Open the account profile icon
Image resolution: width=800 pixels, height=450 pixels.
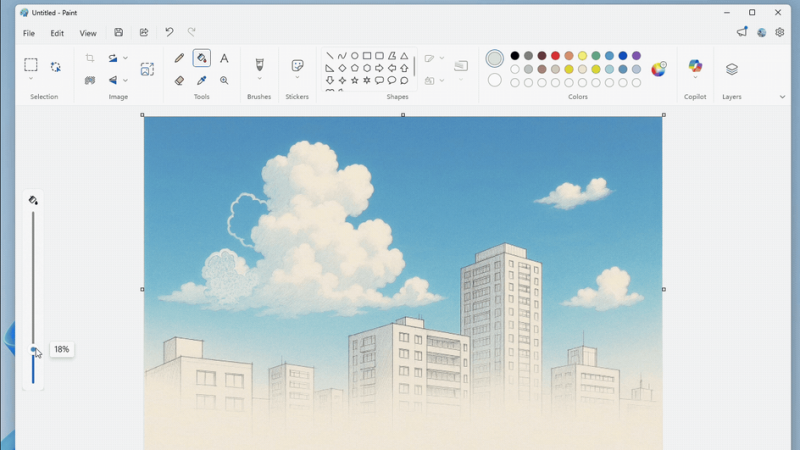(761, 32)
